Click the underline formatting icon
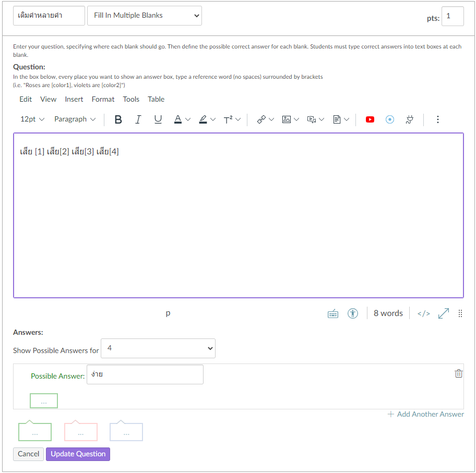The width and height of the screenshot is (476, 473). pyautogui.click(x=158, y=119)
